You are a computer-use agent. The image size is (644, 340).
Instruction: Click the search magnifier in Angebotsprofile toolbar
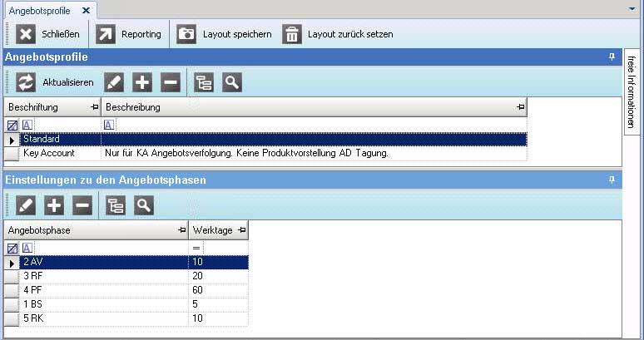(x=232, y=81)
